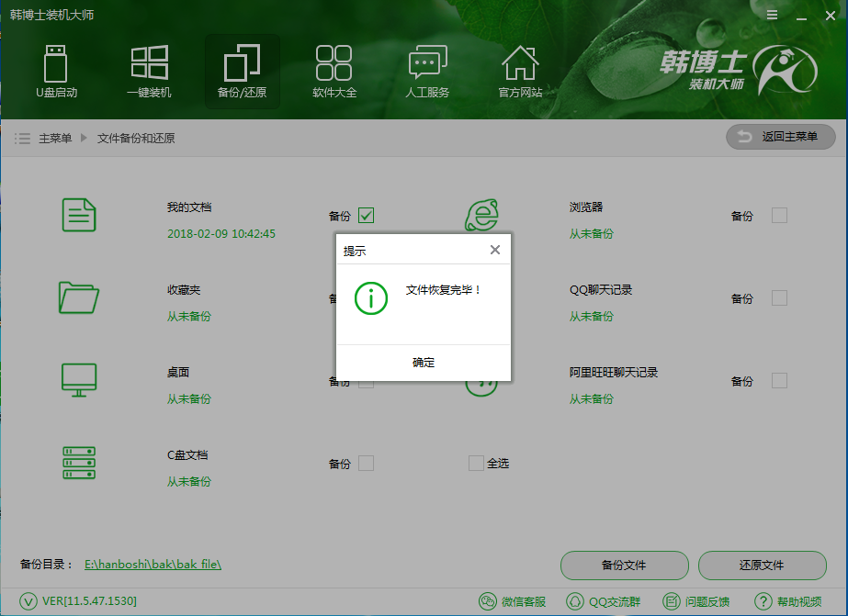Switch to the 备份/还原 tab
The width and height of the screenshot is (848, 616).
(x=242, y=72)
